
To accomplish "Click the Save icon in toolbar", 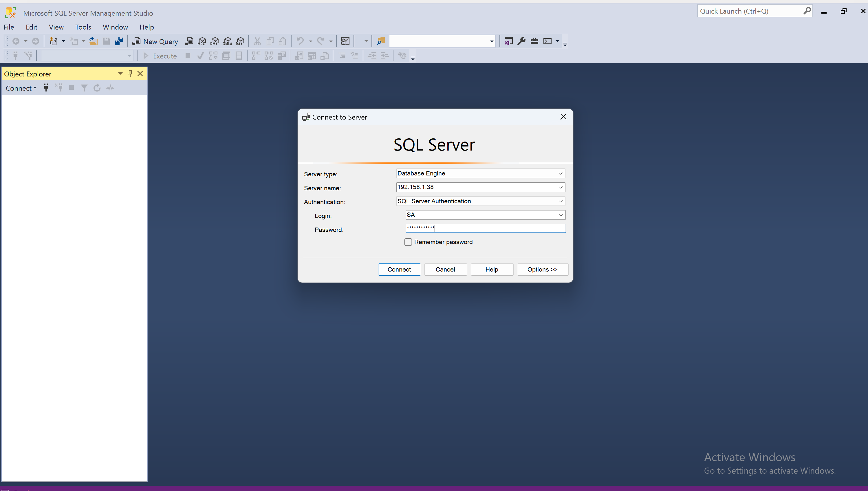I will (x=106, y=41).
